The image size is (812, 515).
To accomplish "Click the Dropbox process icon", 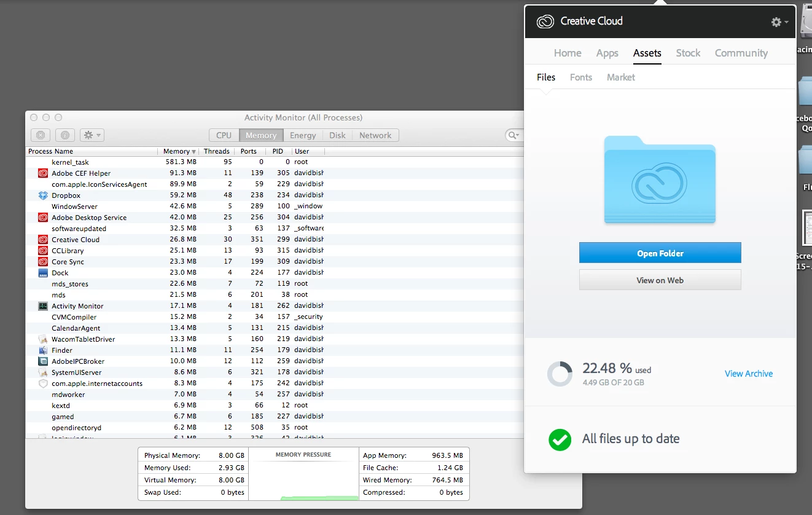I will pos(43,195).
